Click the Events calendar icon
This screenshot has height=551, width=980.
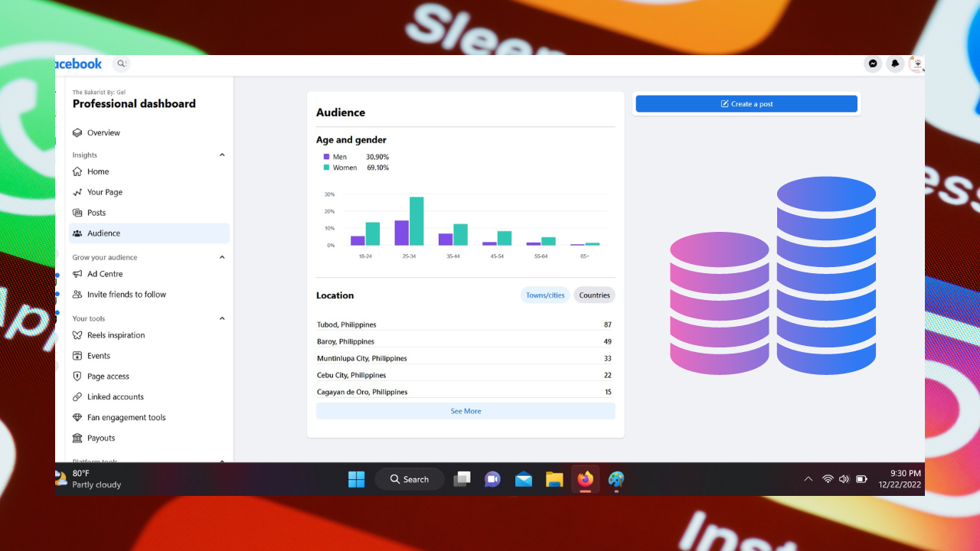[77, 356]
